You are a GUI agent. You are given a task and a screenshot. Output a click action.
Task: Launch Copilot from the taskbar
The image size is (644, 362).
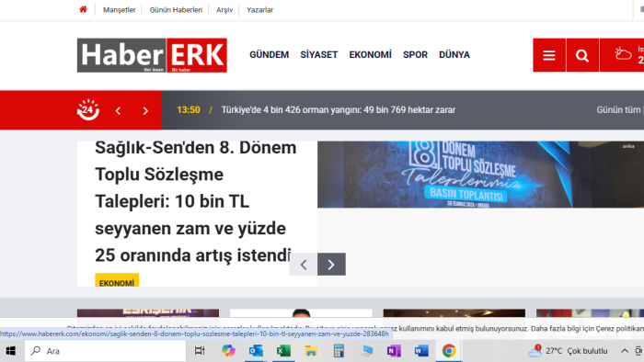(x=228, y=351)
